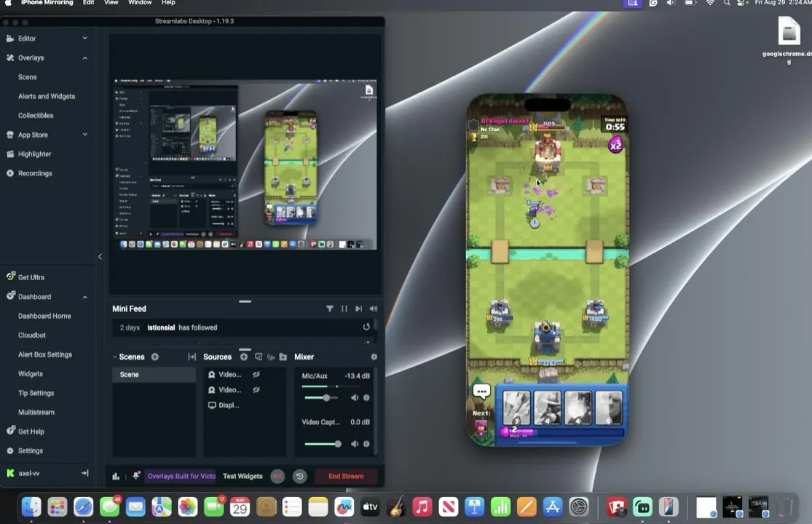Open Mic/Aux source settings gear
This screenshot has height=524, width=812.
click(x=366, y=398)
